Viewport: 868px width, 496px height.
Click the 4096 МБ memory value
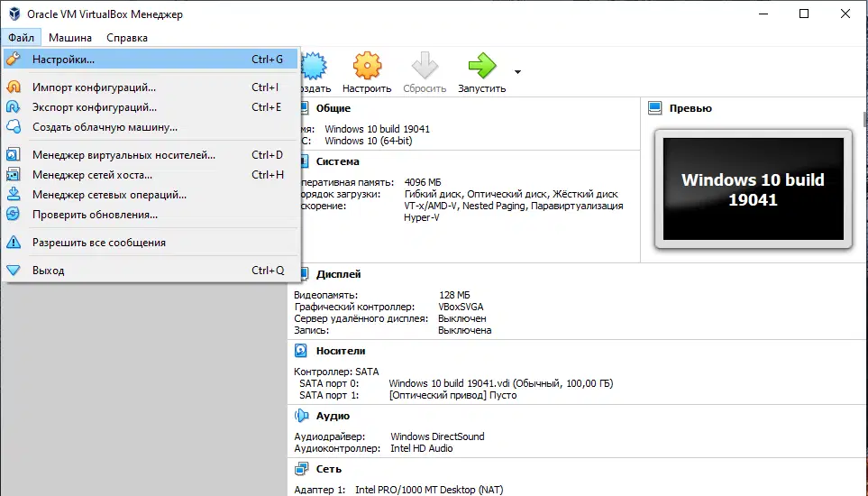pos(423,182)
